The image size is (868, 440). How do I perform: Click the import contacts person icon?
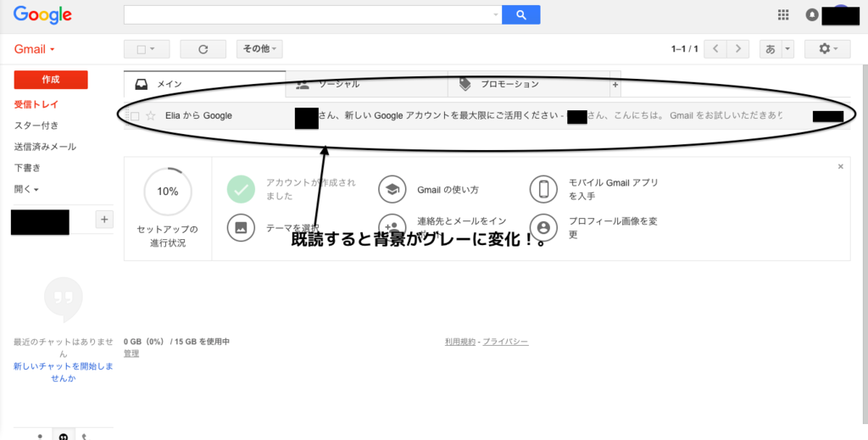tap(392, 227)
